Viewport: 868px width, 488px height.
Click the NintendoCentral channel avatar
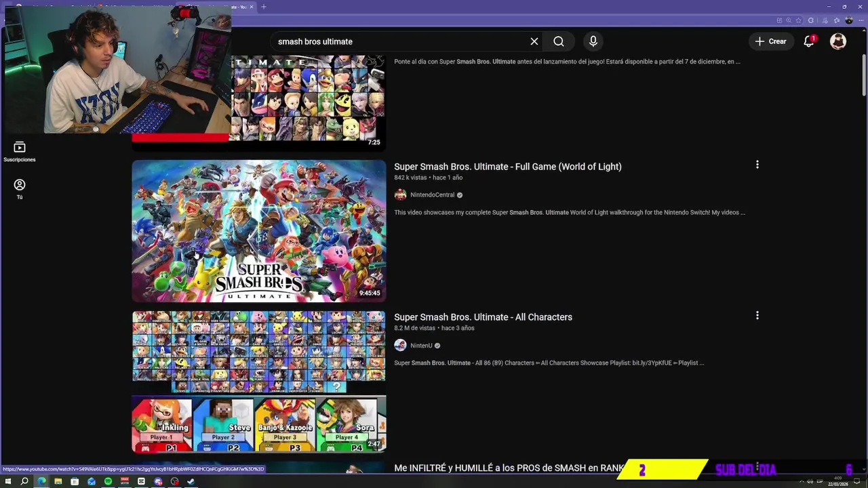pos(400,195)
